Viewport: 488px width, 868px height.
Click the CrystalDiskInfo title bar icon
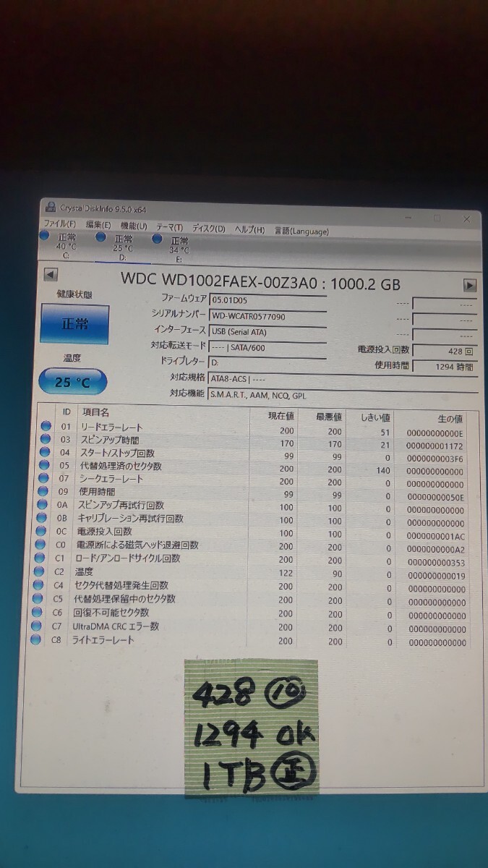(x=49, y=207)
